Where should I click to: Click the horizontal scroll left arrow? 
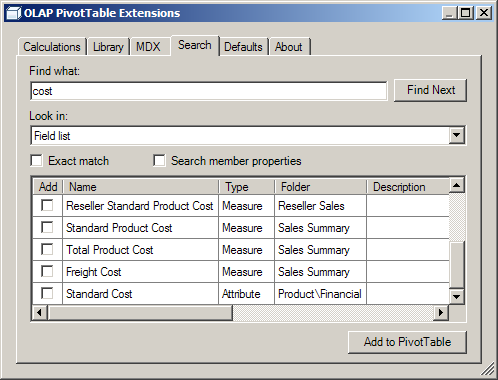click(40, 313)
